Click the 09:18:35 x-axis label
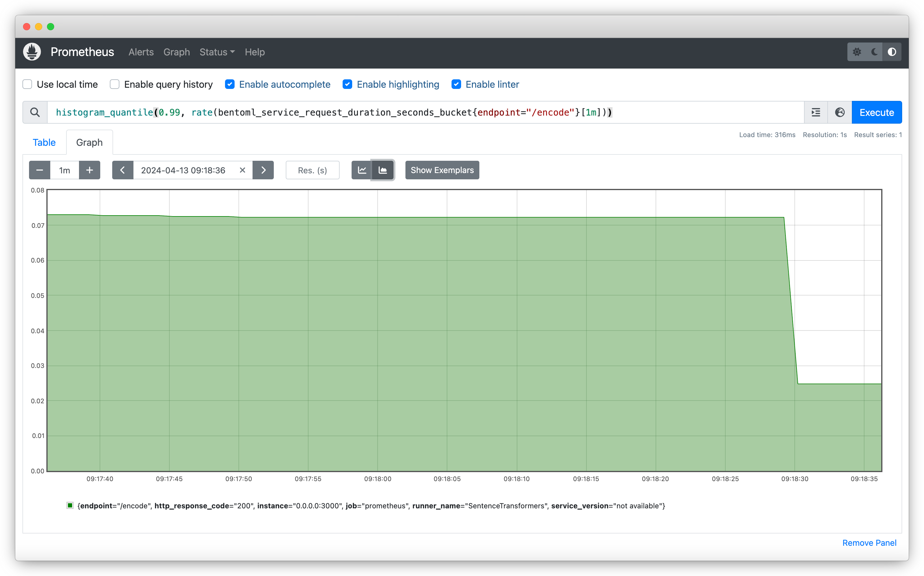Viewport: 924px width, 576px height. [x=864, y=479]
